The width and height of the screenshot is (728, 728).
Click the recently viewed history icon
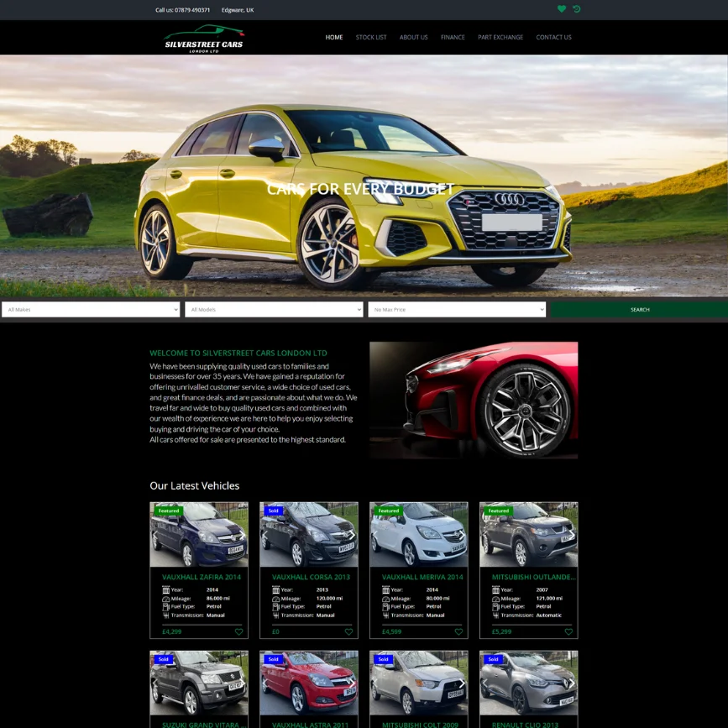pos(576,9)
